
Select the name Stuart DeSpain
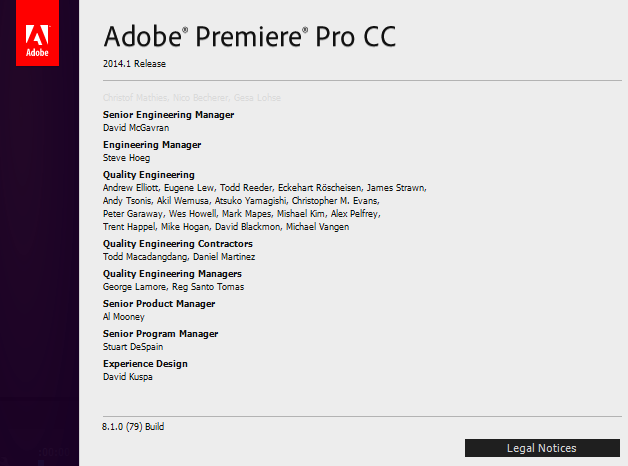[x=133, y=346]
